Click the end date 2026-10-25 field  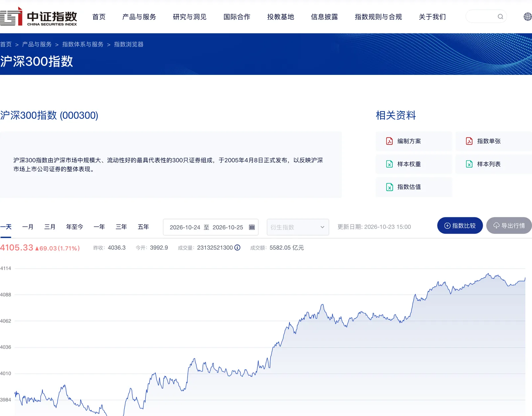click(x=228, y=227)
